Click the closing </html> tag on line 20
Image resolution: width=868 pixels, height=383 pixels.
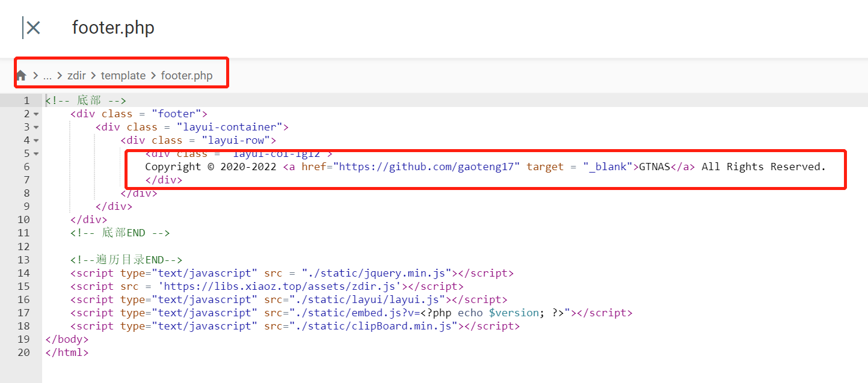tap(67, 353)
